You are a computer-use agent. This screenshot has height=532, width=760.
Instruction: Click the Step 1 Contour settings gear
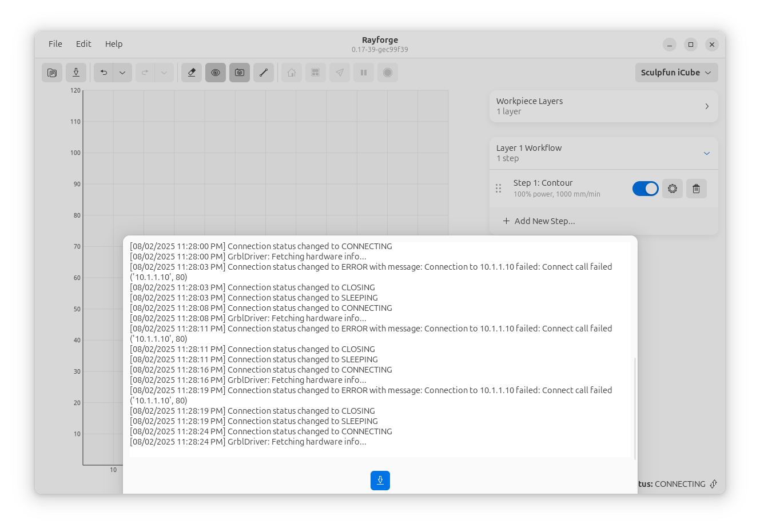(x=673, y=189)
